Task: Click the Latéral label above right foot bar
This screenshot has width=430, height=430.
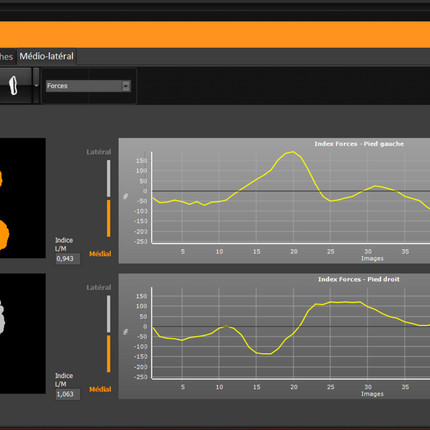Action: [99, 287]
